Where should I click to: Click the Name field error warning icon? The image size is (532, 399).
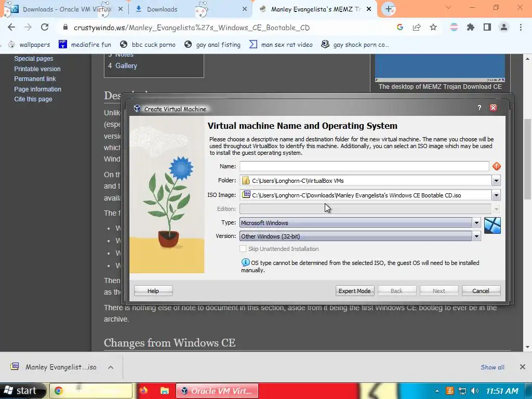coord(497,166)
